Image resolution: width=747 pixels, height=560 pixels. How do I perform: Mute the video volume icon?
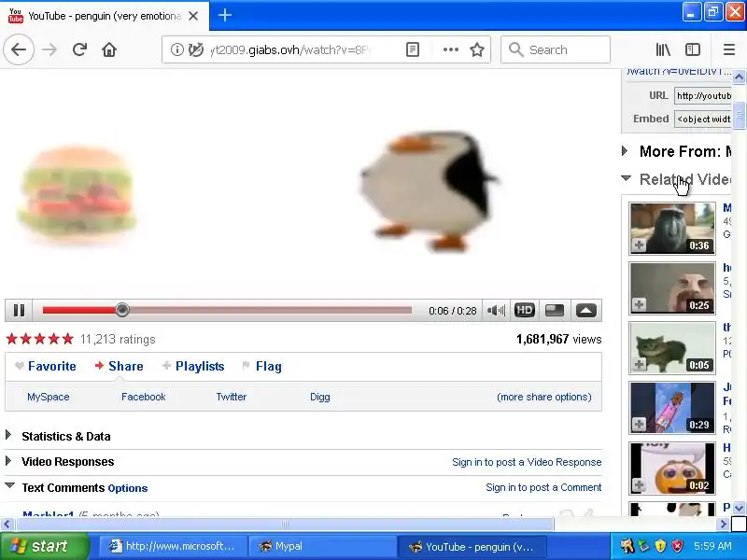point(496,311)
